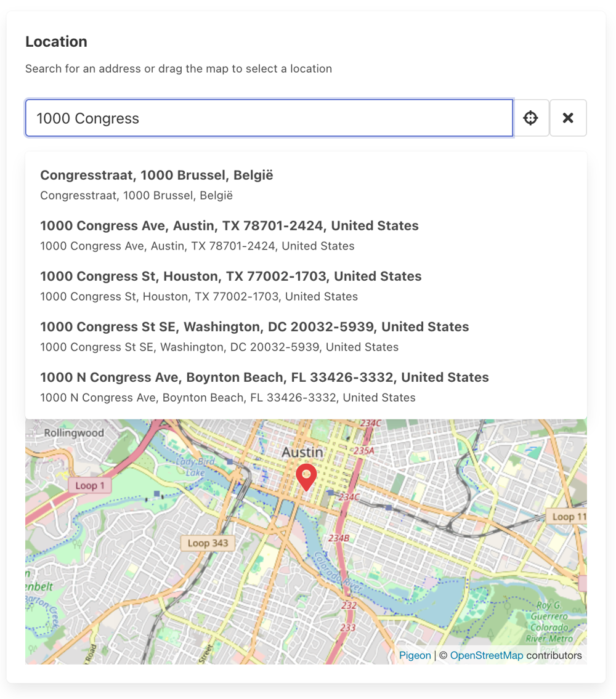
Task: Open the OpenStreetMap link
Action: [487, 655]
